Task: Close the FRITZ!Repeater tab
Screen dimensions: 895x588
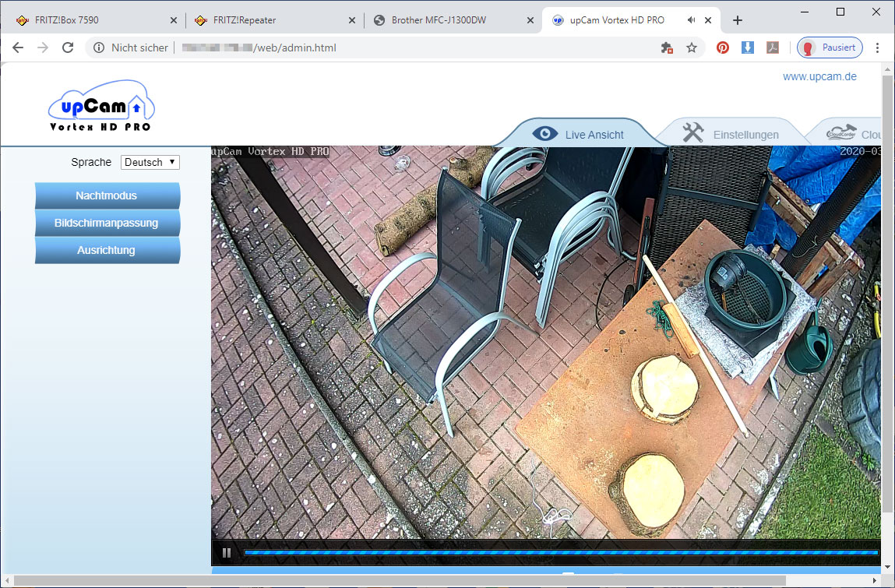Action: [x=351, y=20]
